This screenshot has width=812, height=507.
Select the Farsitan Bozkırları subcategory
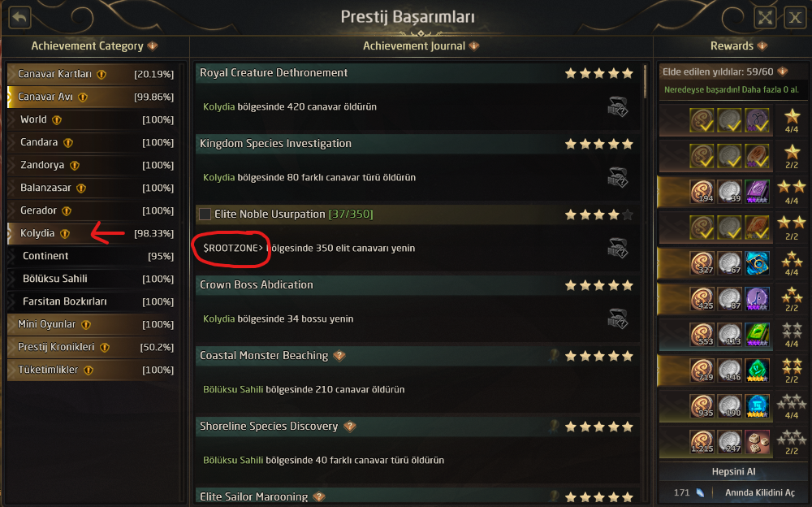64,301
